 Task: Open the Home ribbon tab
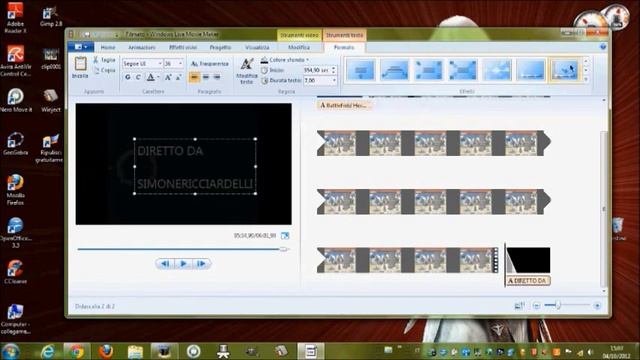pyautogui.click(x=108, y=47)
